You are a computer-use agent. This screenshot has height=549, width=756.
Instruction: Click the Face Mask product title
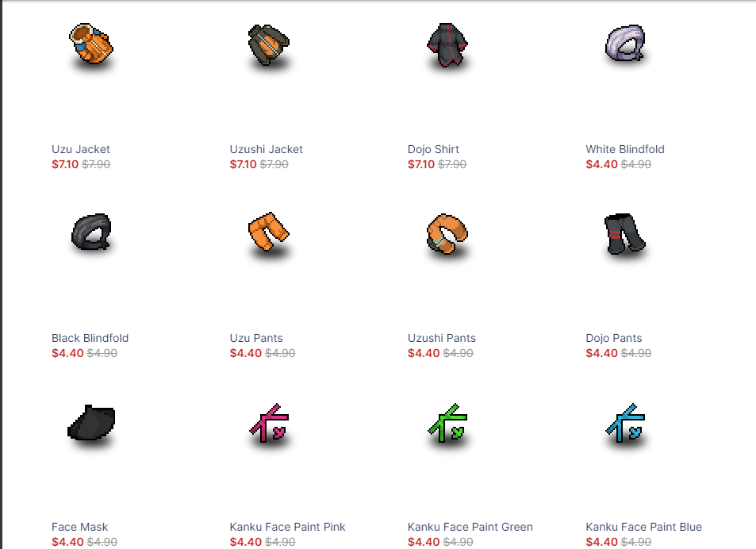[79, 528]
